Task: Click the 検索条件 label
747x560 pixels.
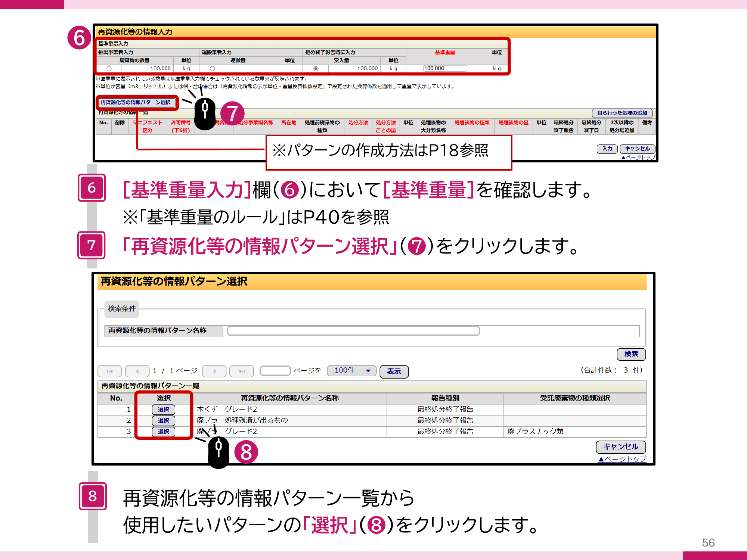Action: (x=122, y=309)
